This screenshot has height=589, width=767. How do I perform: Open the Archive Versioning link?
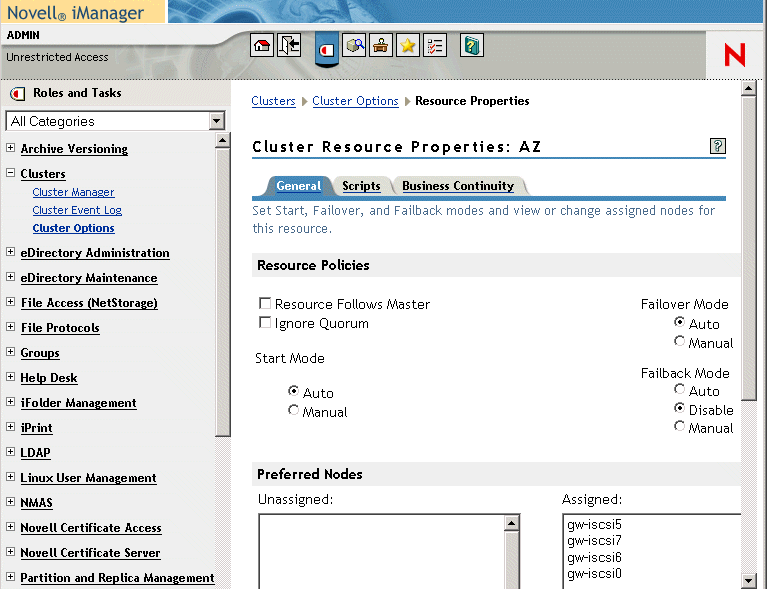74,149
